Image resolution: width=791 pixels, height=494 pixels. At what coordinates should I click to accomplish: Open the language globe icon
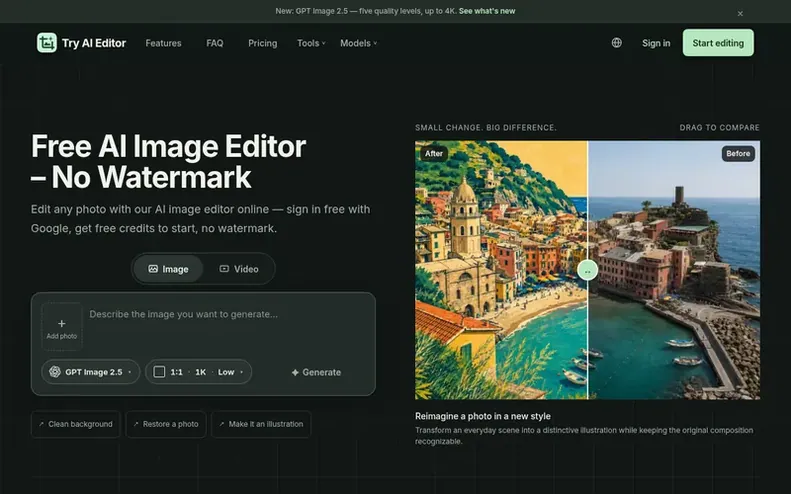pos(616,43)
